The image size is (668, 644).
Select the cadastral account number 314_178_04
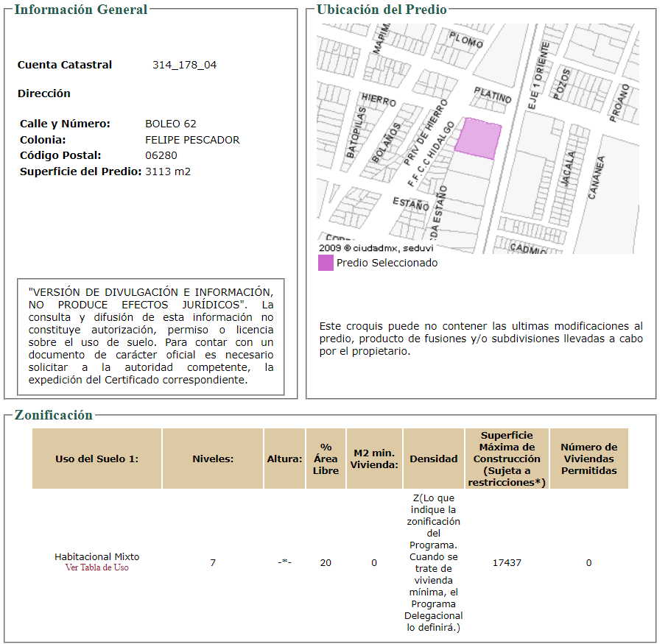(x=184, y=65)
